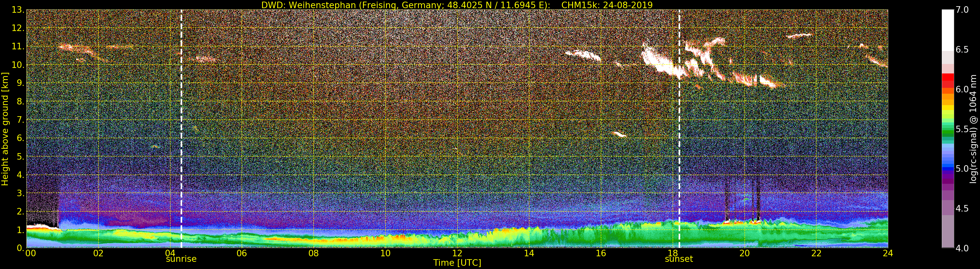Click the height axis tick label '10.'
The height and width of the screenshot is (269, 980).
click(18, 65)
